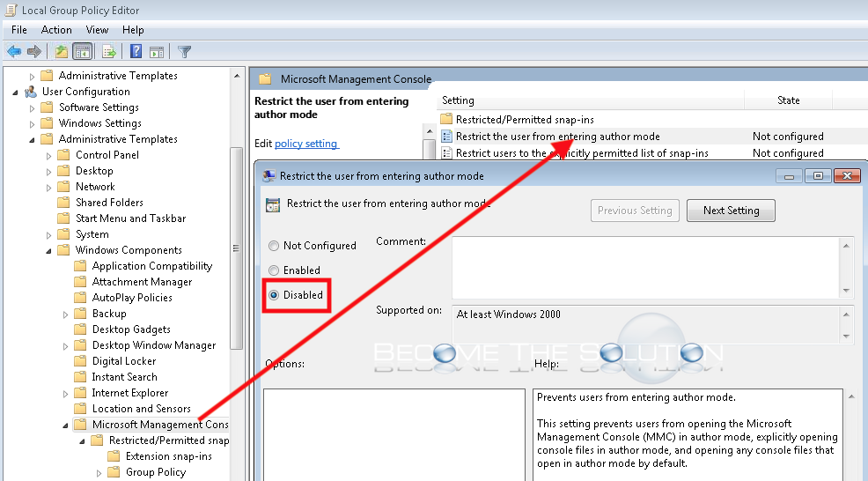Open the policy setting link

[x=306, y=144]
